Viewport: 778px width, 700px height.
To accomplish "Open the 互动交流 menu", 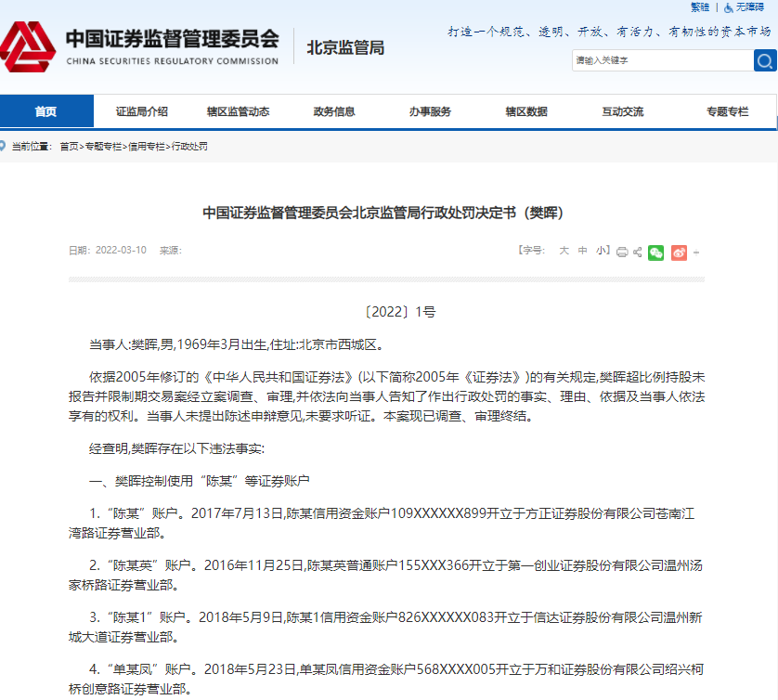I will coord(623,111).
